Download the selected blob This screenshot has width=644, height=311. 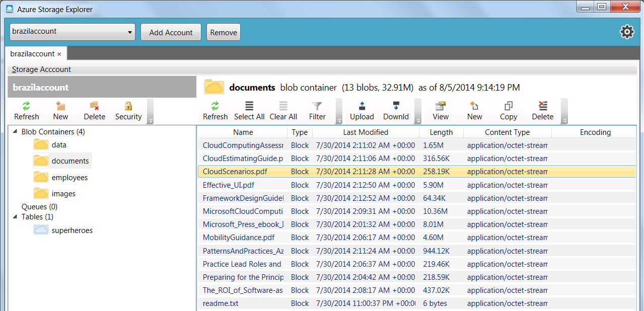pos(396,111)
